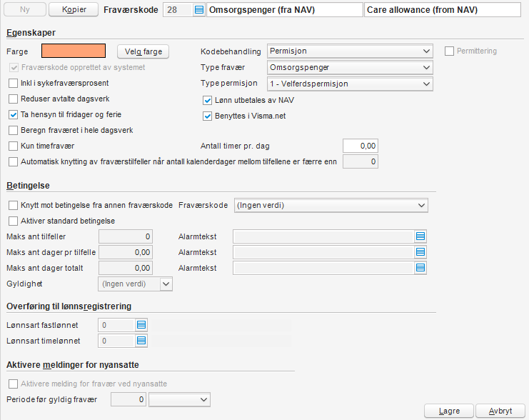Image resolution: width=529 pixels, height=420 pixels.
Task: Toggle Inkl i sykefraværsprosent checkbox
Action: pyautogui.click(x=13, y=83)
